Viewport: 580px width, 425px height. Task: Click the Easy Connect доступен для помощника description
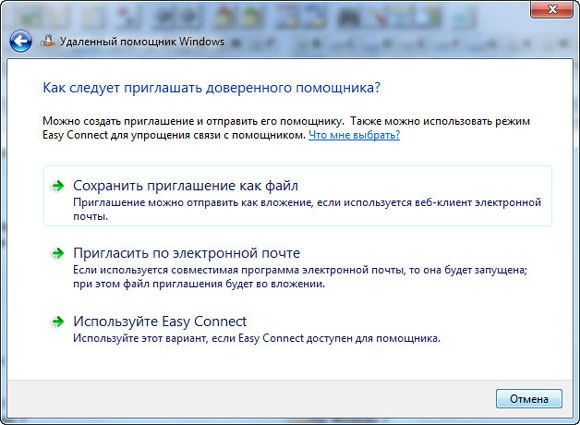tap(257, 338)
